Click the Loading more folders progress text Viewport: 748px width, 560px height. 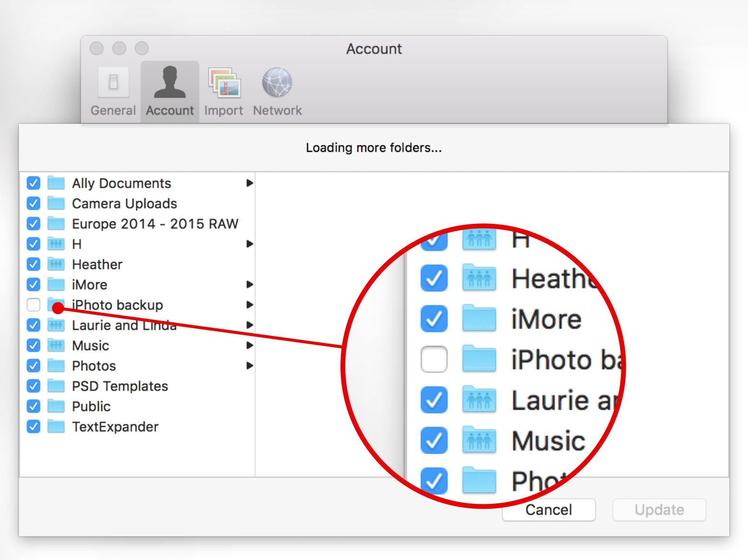(374, 147)
